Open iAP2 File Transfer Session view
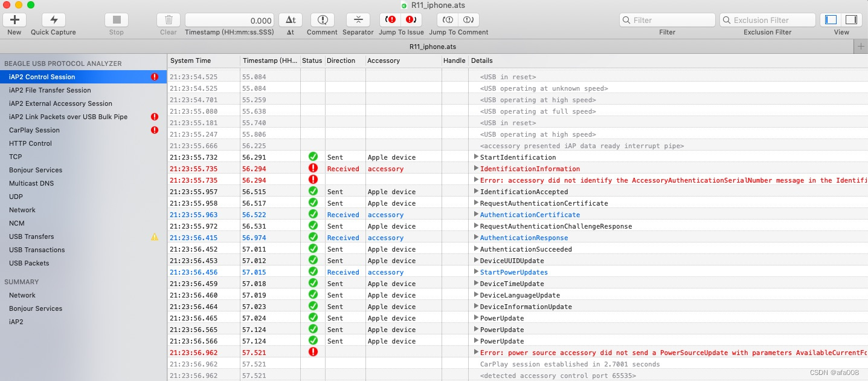 (83, 90)
